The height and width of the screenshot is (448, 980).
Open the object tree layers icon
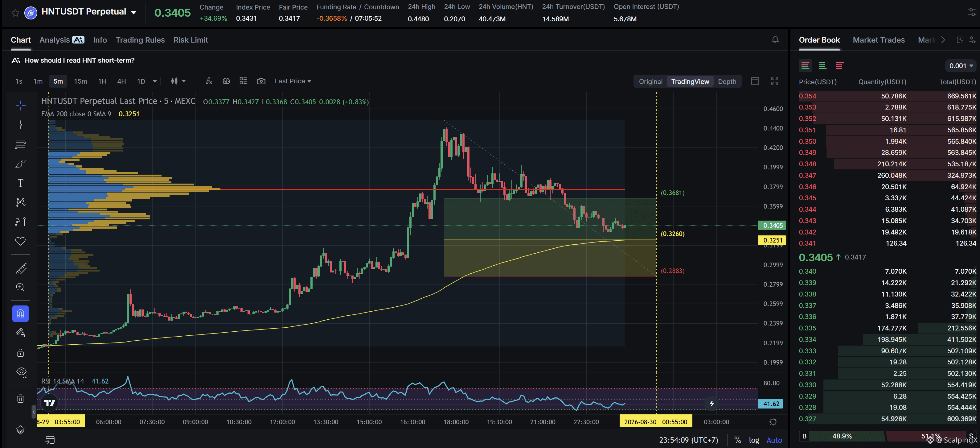coord(21,430)
